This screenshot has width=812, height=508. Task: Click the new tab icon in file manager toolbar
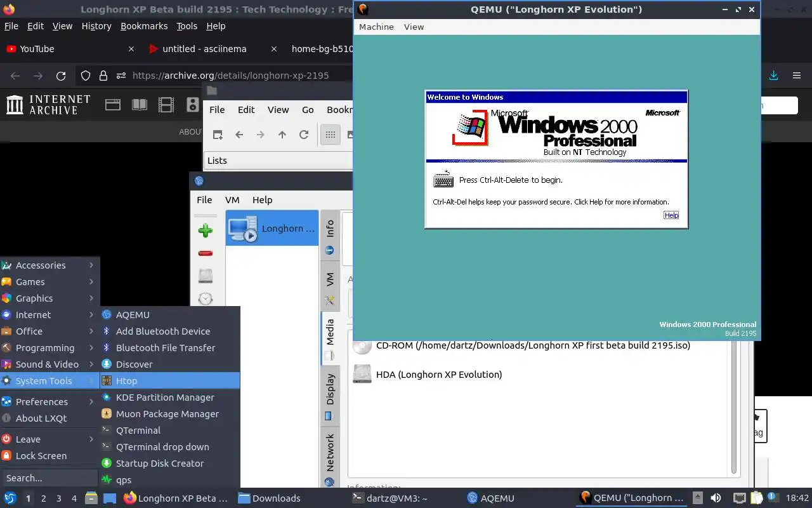point(218,135)
